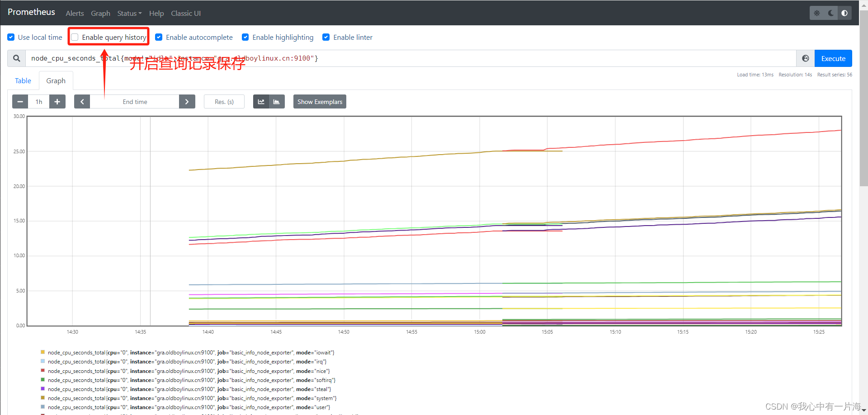Open the Help page

pyautogui.click(x=156, y=14)
